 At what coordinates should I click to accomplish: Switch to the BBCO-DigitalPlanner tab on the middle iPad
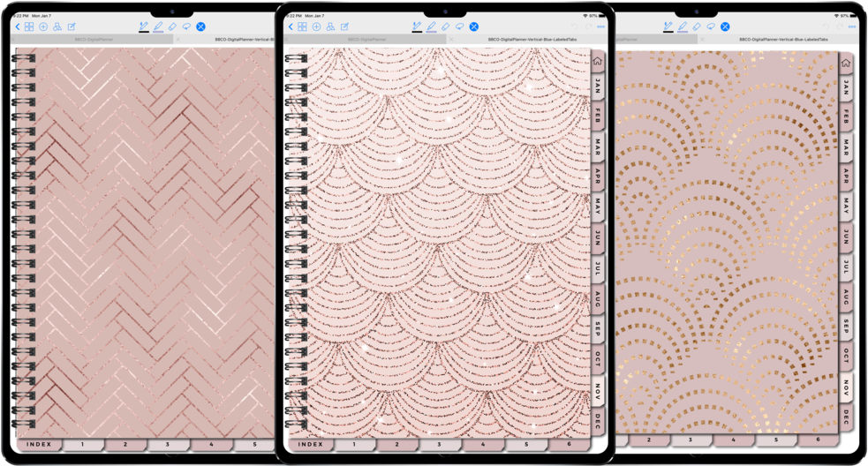[x=366, y=40]
